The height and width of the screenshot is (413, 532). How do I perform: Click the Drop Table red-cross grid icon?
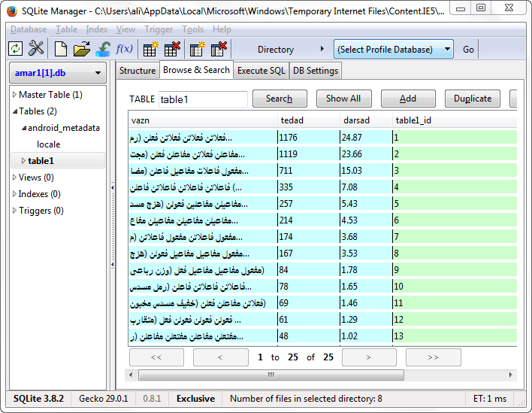tap(172, 49)
